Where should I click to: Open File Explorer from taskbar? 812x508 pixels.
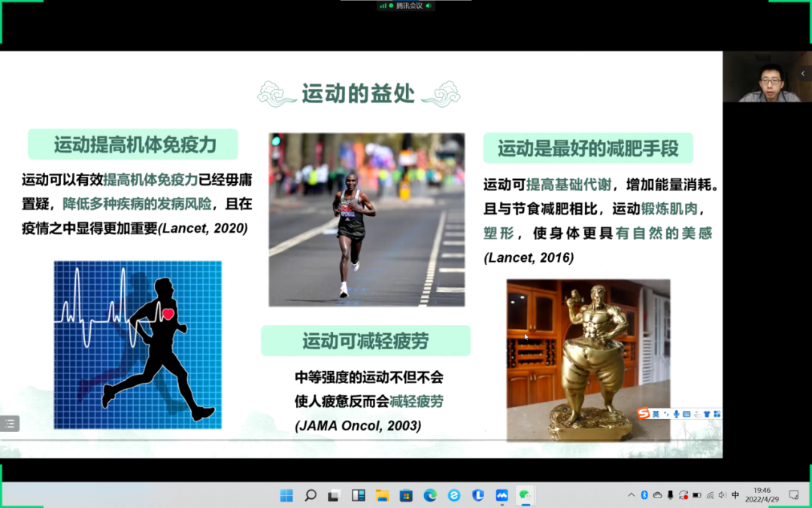[x=382, y=495]
